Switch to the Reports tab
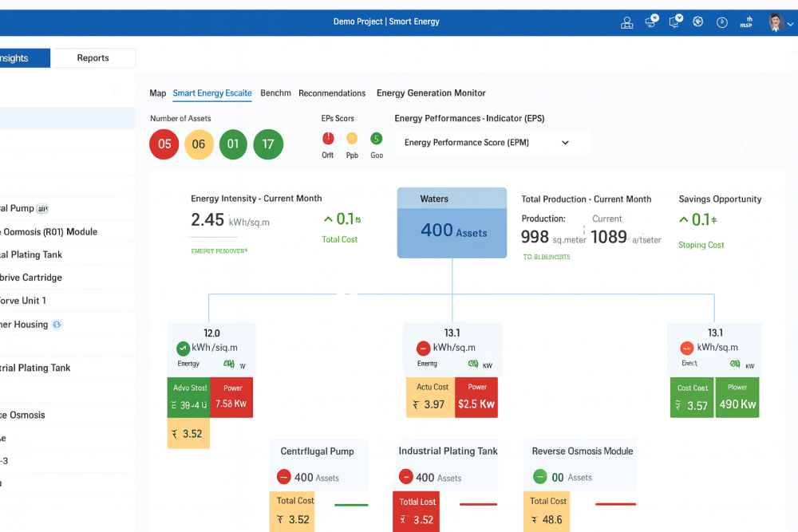The height and width of the screenshot is (532, 798). (x=93, y=58)
